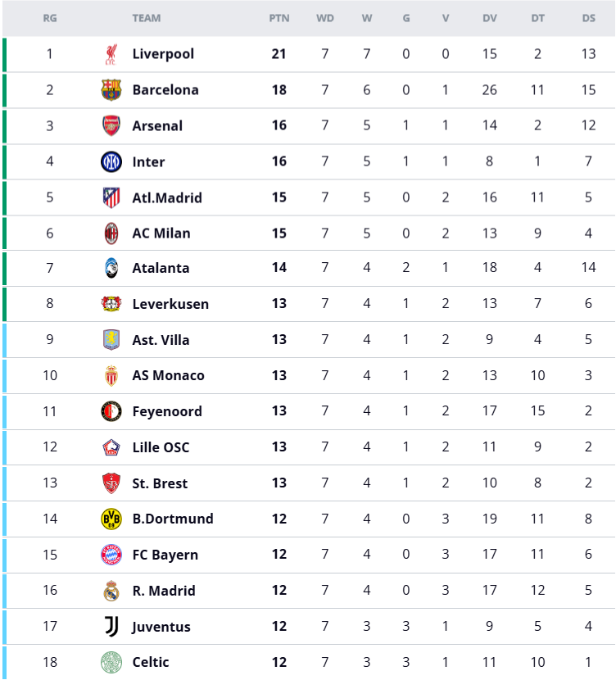Click the Celtic club crest icon

coord(111,662)
